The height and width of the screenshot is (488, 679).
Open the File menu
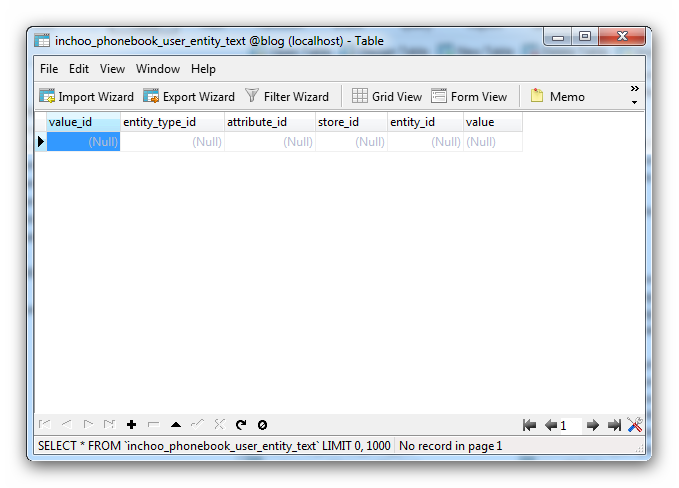[49, 69]
